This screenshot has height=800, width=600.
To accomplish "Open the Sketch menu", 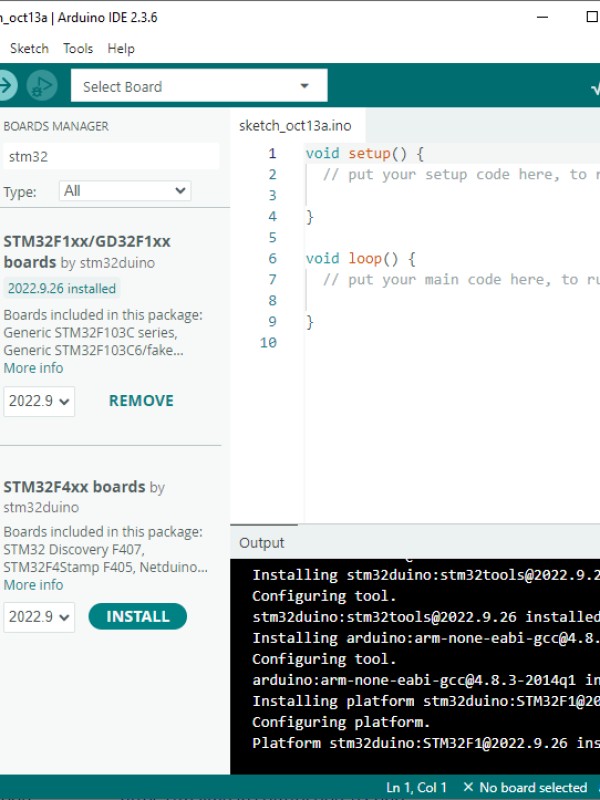I will click(29, 48).
